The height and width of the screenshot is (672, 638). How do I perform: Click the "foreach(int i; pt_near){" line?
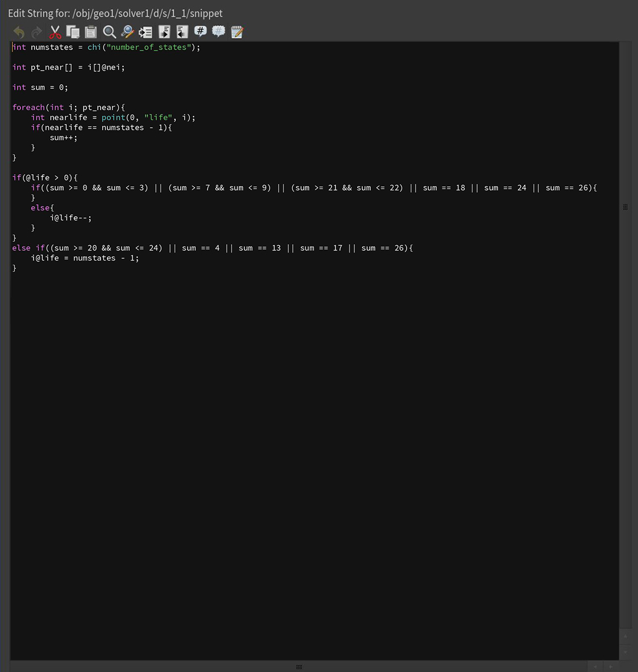68,108
